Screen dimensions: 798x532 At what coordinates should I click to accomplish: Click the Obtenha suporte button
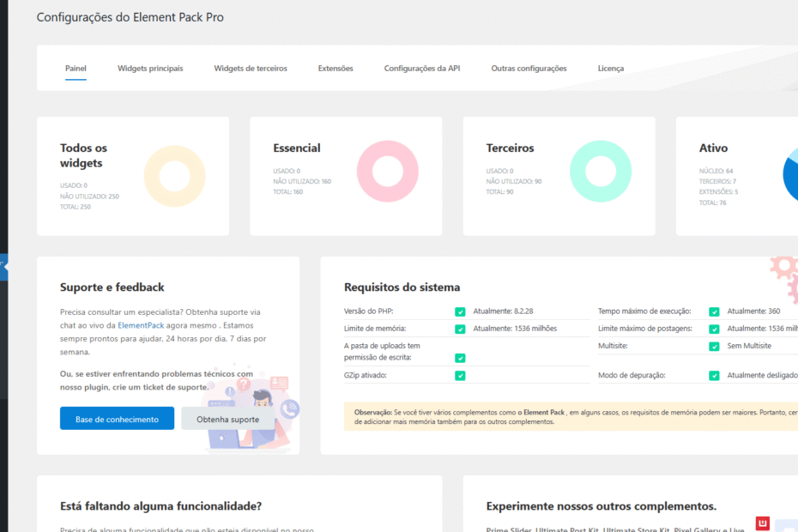227,418
